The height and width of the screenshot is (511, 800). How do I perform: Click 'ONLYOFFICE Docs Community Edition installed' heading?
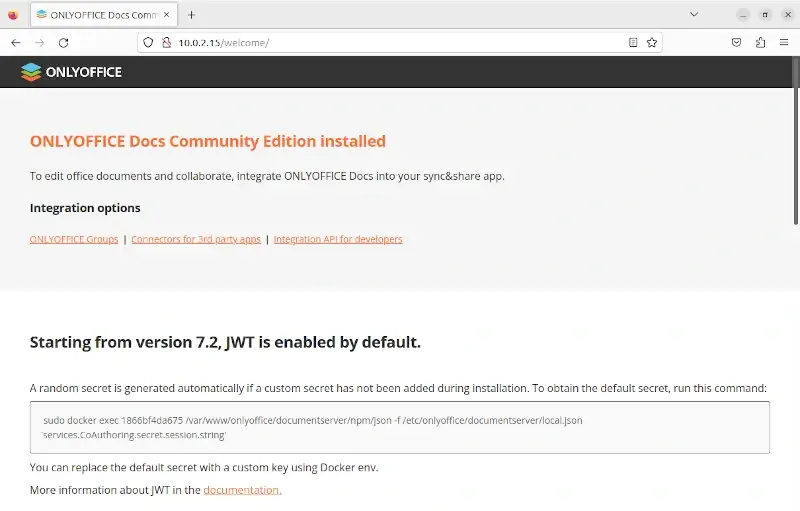pyautogui.click(x=208, y=141)
